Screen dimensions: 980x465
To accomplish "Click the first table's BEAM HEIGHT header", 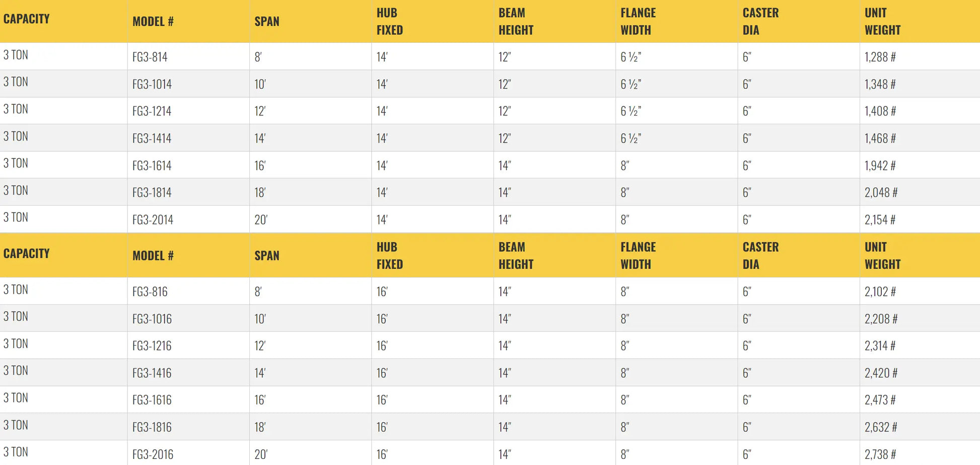I will tap(516, 22).
